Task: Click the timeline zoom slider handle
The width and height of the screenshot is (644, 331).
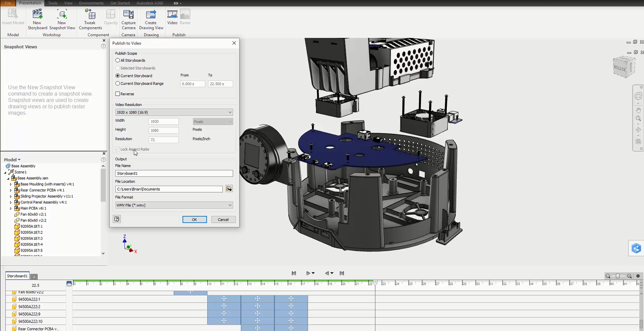Action: [618, 276]
